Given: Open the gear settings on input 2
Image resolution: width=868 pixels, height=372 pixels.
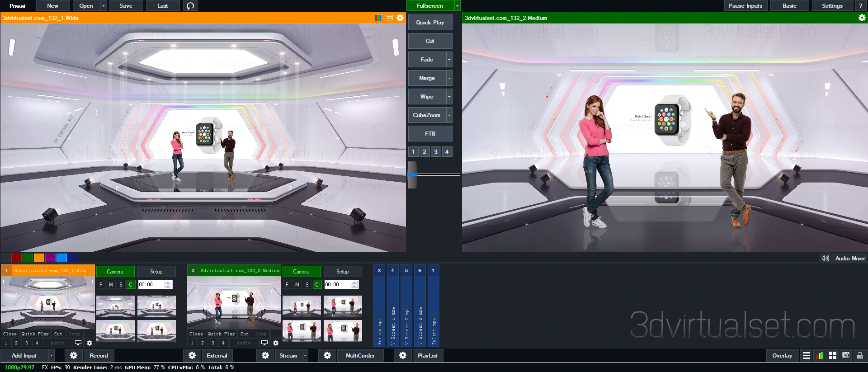Looking at the screenshot, I should (276, 343).
